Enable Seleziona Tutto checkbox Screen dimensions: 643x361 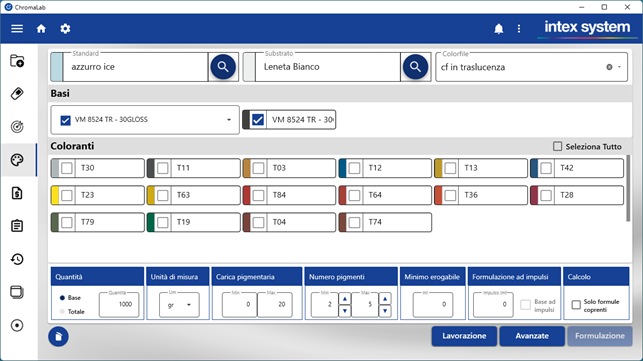(557, 146)
